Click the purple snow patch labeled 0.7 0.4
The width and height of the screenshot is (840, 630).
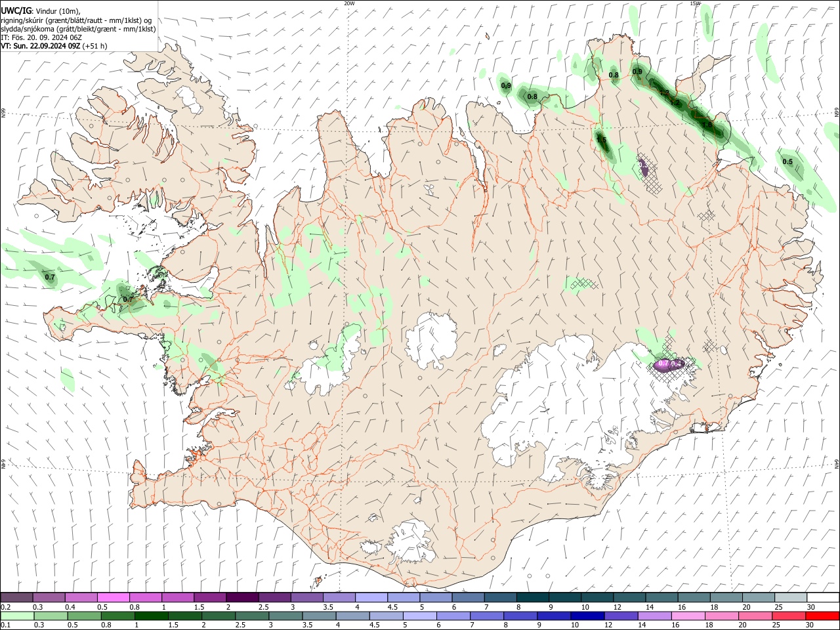pos(670,365)
